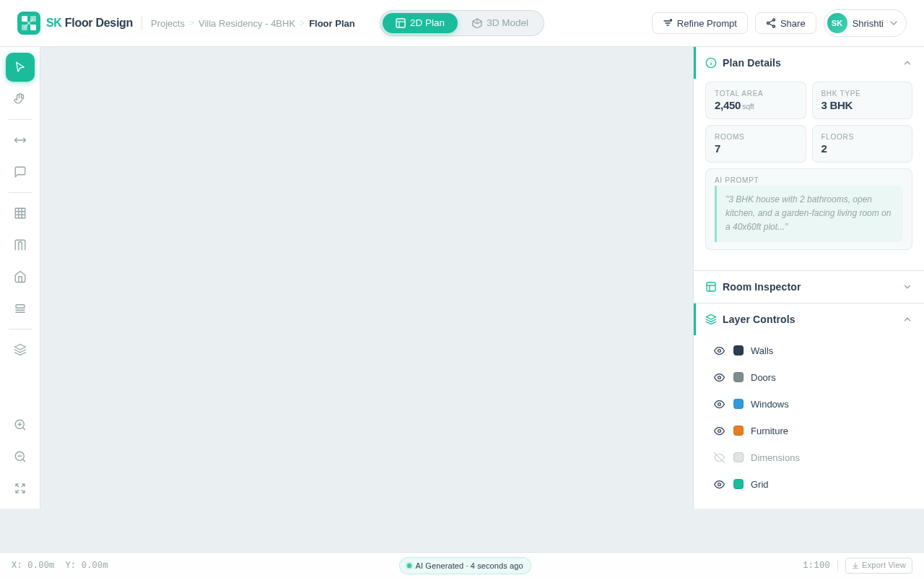The width and height of the screenshot is (924, 578).
Task: Pick the measure dimension tool
Action: [20, 140]
